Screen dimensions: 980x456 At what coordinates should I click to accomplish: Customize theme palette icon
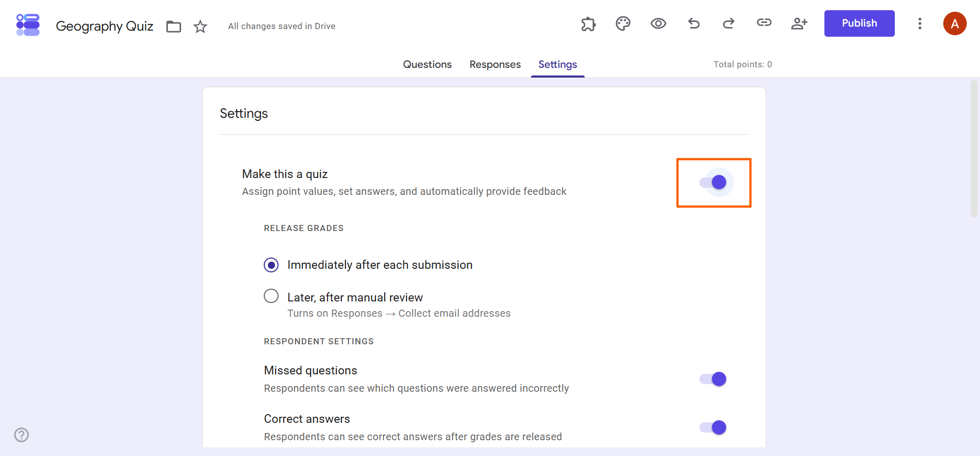pyautogui.click(x=623, y=23)
